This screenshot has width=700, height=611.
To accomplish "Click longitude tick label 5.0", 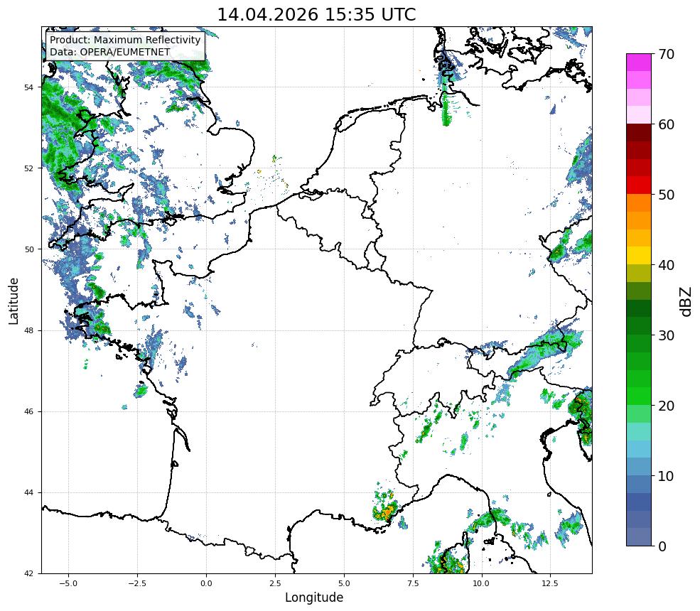I will [344, 583].
